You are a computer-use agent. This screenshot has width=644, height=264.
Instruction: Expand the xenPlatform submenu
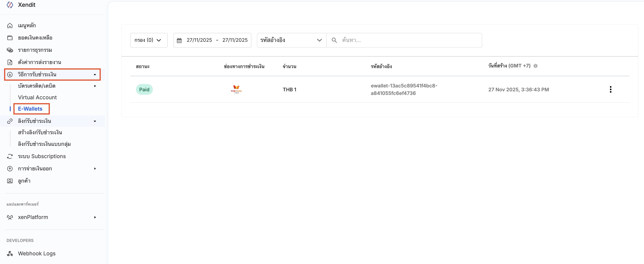[95, 217]
